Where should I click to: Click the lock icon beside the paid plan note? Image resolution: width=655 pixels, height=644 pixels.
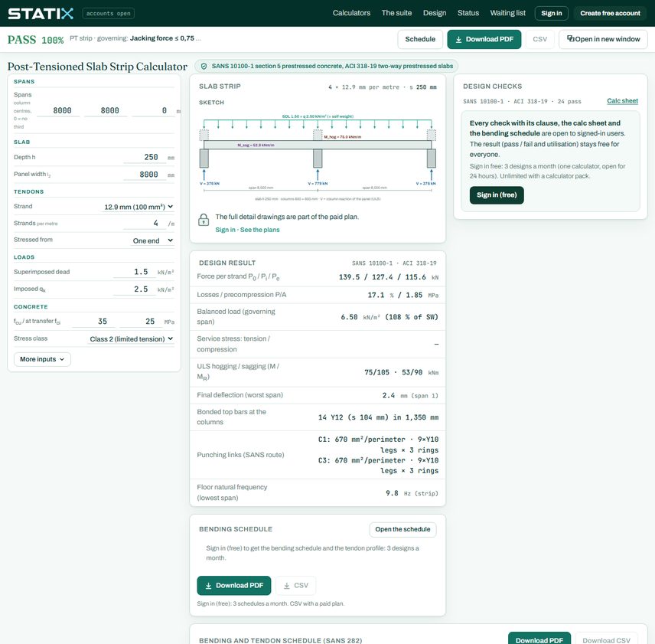tap(204, 220)
